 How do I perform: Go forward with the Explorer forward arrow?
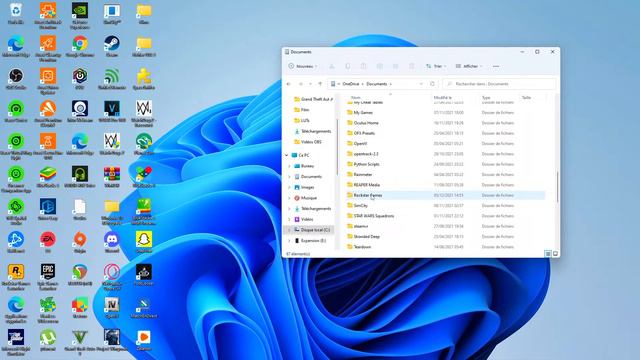[301, 84]
